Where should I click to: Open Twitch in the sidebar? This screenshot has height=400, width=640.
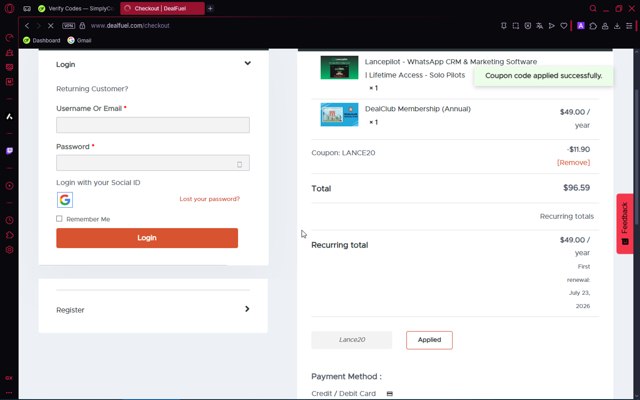click(x=9, y=151)
